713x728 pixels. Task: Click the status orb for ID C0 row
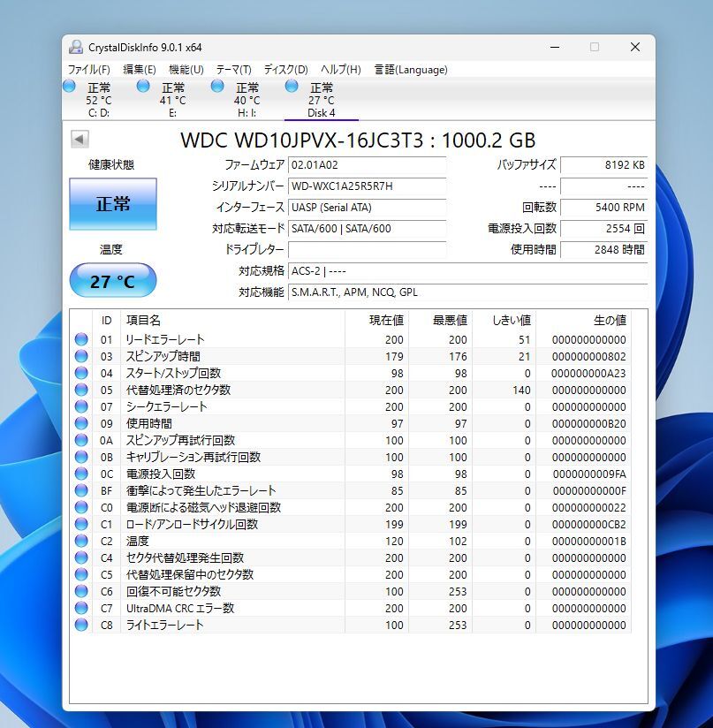[x=81, y=507]
